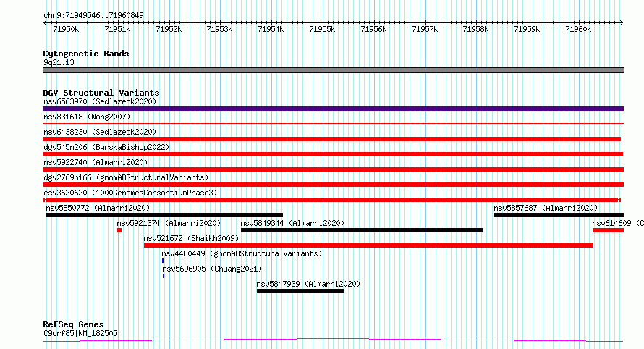Click the black nsv5857687 variant bar
This screenshot has height=349, width=644.
point(559,215)
